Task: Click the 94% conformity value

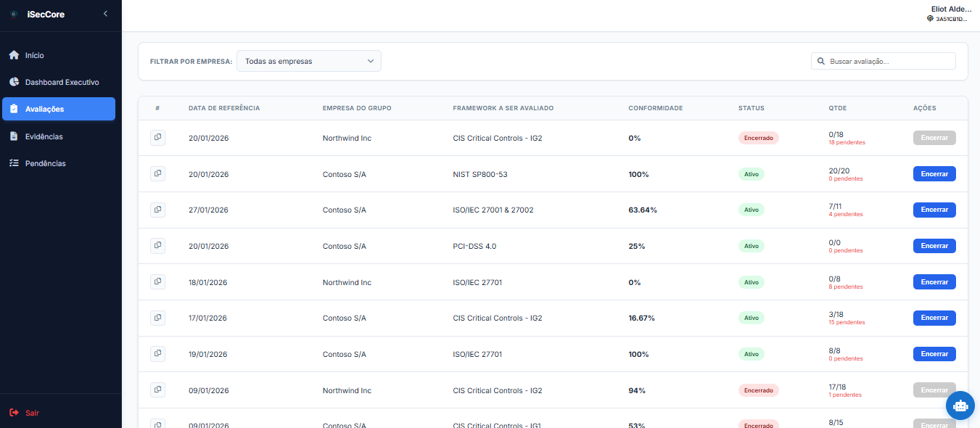Action: [x=637, y=390]
